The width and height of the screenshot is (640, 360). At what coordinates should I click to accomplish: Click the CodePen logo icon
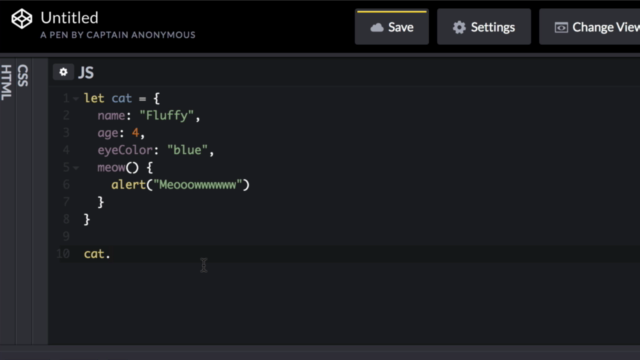point(22,19)
